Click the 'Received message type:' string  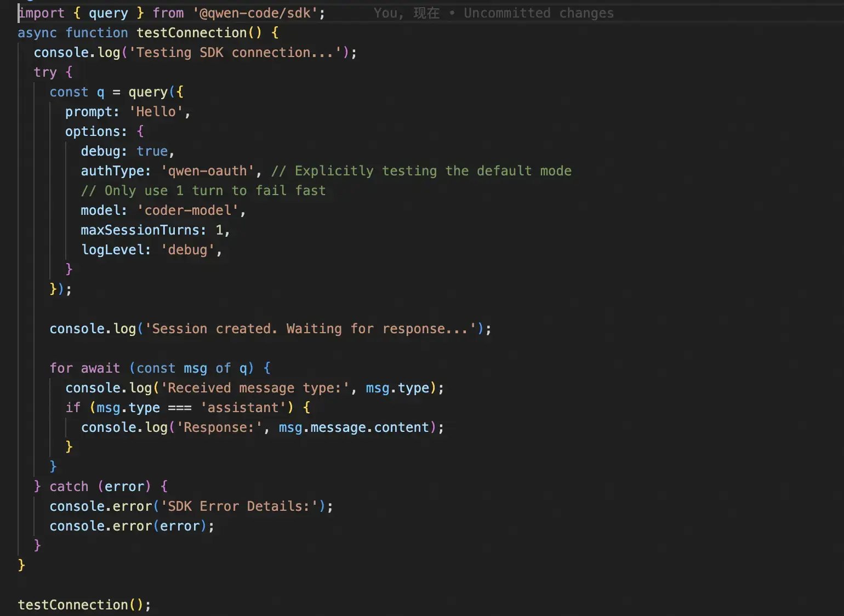pos(255,388)
